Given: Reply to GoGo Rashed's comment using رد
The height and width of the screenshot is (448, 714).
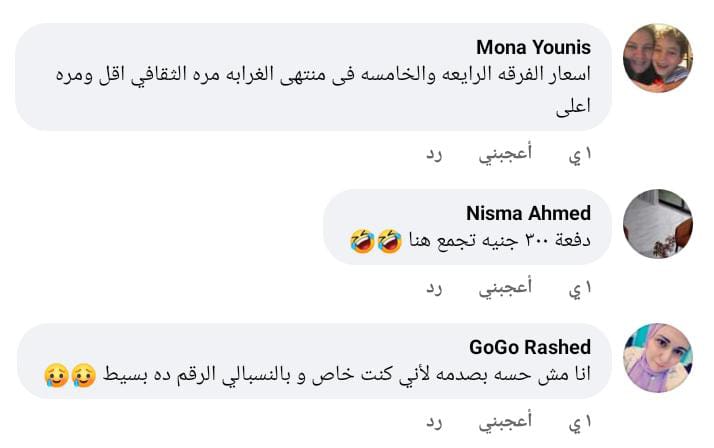Looking at the screenshot, I should tap(433, 422).
